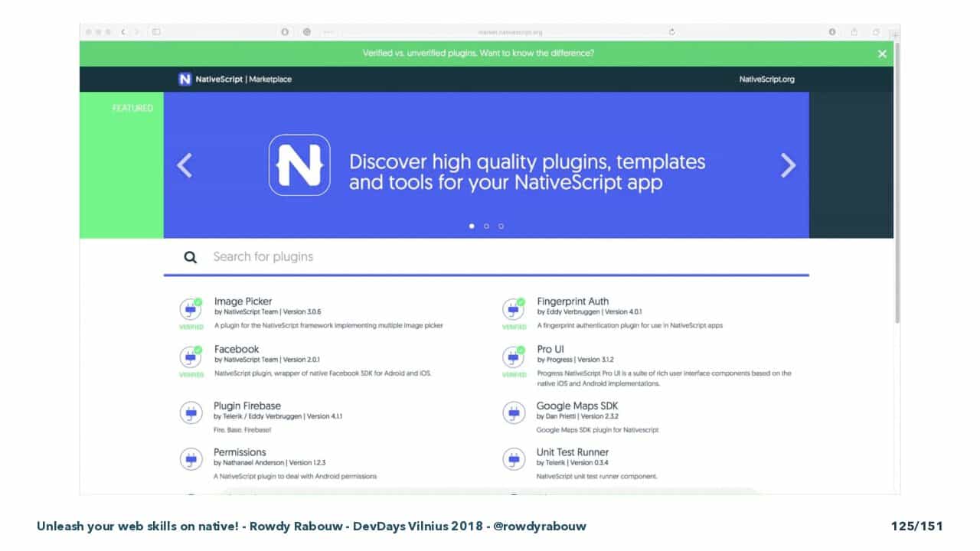980x551 pixels.
Task: Open the Image Picker plugin icon
Action: (191, 309)
